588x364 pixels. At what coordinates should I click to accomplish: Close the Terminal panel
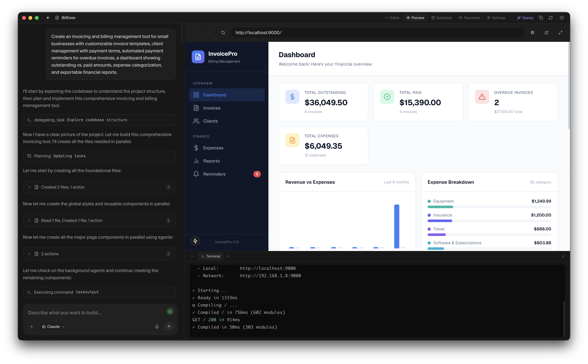click(563, 256)
